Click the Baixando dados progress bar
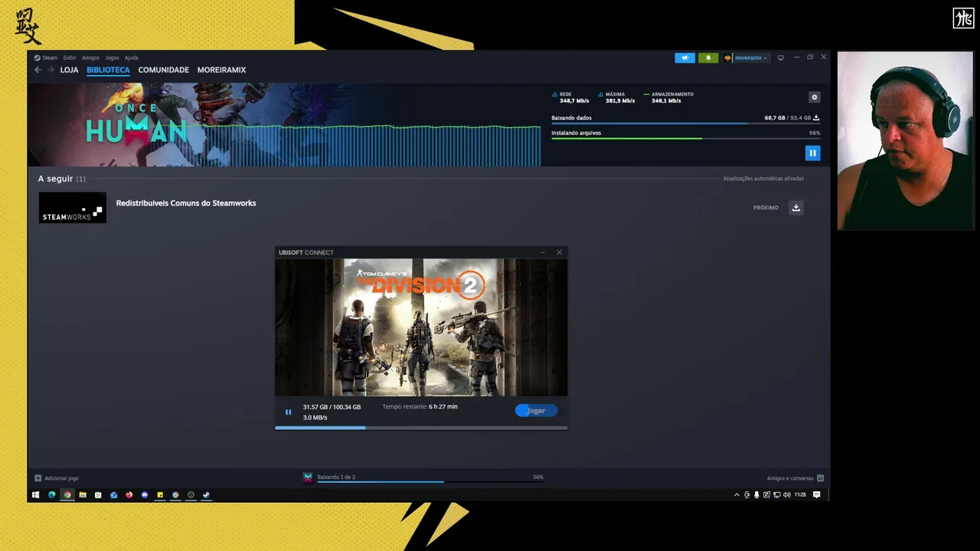The width and height of the screenshot is (980, 551). pos(685,123)
